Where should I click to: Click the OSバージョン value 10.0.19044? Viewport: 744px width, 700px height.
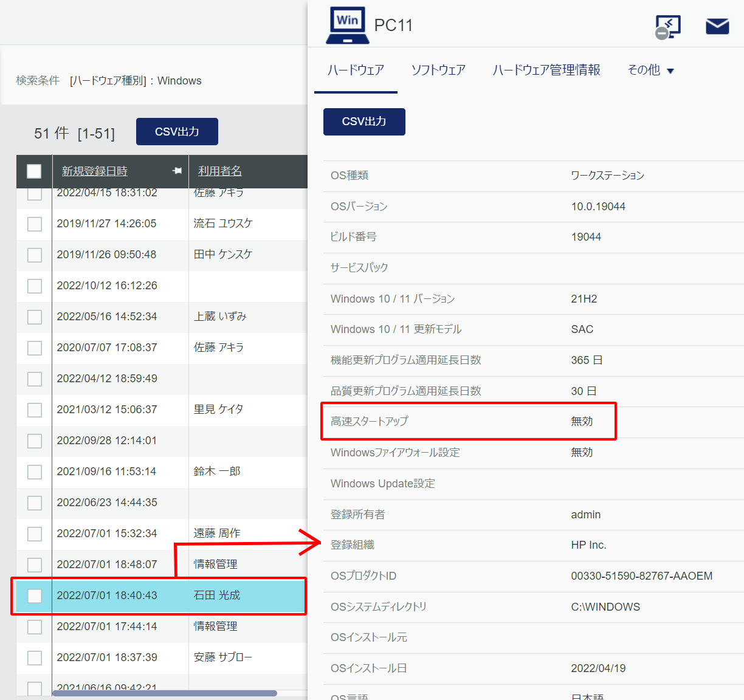click(x=598, y=207)
